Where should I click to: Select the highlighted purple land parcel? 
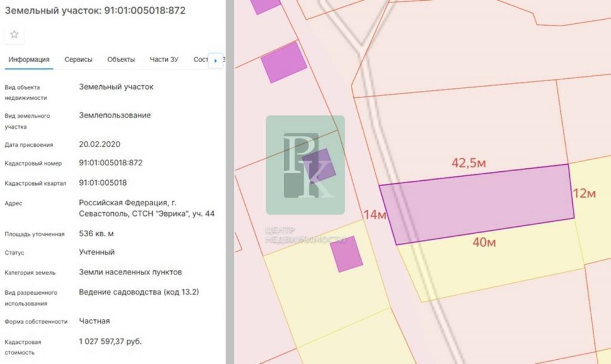coord(477,203)
